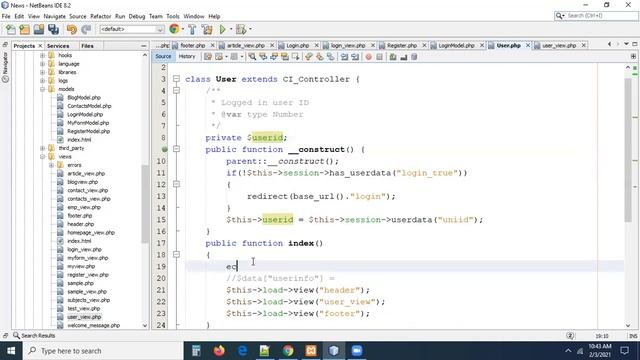Select LoginModel.php in the project tree

[x=85, y=114]
